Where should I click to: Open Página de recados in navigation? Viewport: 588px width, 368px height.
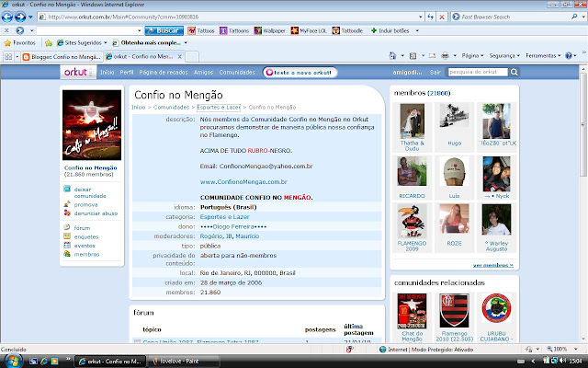164,72
